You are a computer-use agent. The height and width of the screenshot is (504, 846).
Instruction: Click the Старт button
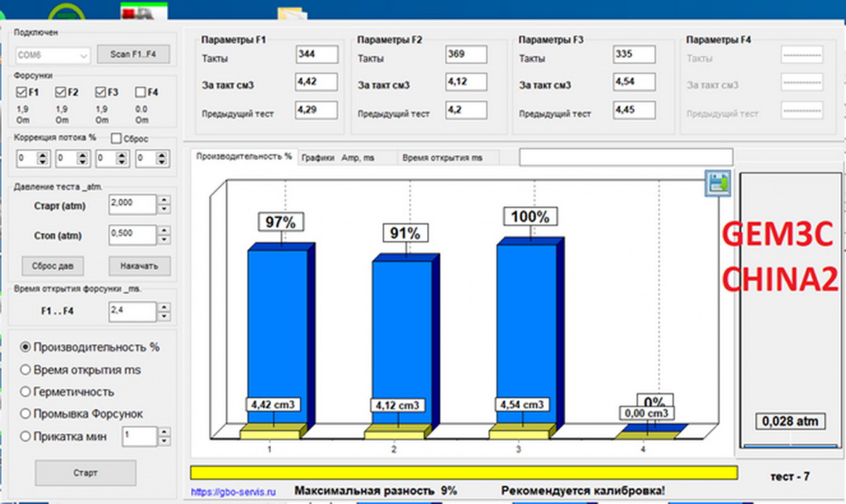tap(85, 473)
